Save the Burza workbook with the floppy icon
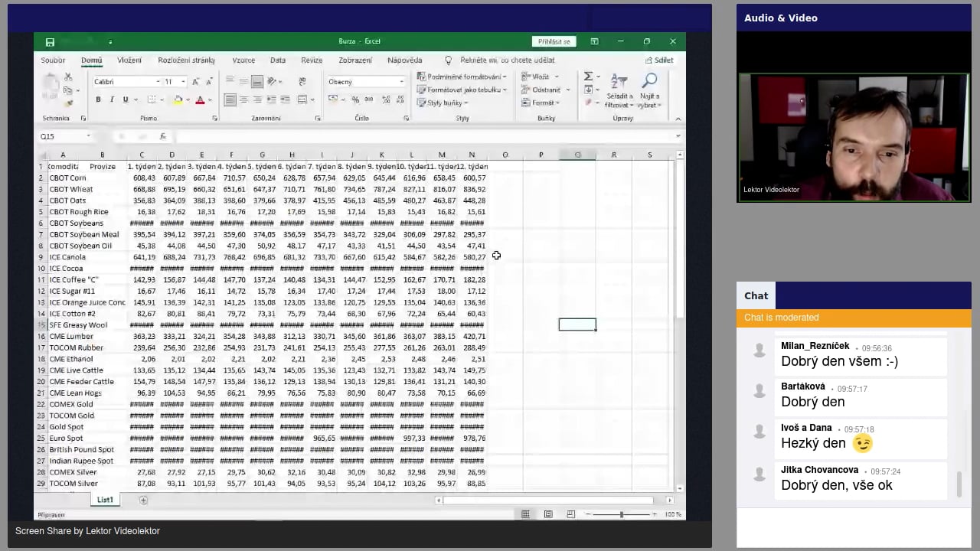980x551 pixels. pos(50,42)
